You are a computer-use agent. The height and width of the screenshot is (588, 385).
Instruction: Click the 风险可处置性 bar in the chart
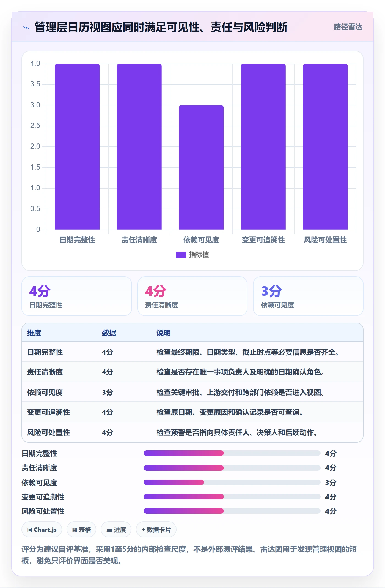[325, 147]
